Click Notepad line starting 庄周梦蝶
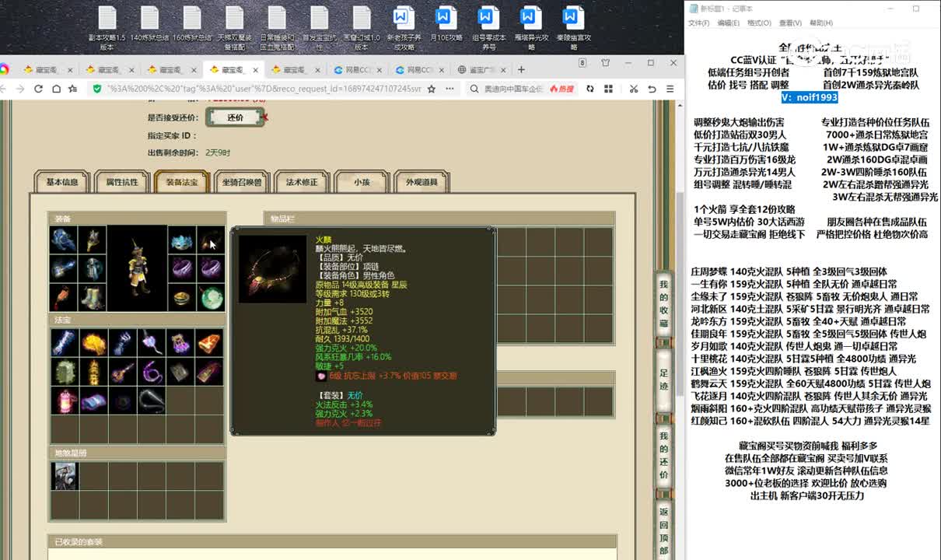 tap(789, 271)
